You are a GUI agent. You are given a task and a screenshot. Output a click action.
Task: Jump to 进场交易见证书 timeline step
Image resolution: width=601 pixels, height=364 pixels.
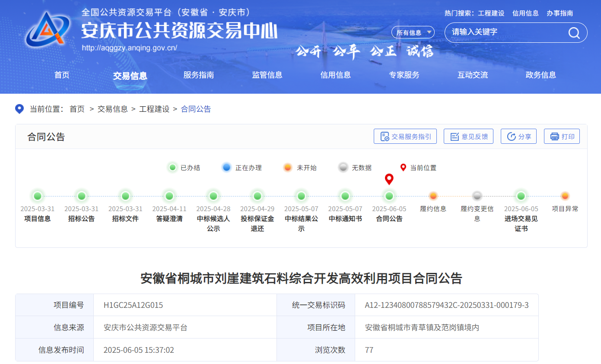521,196
